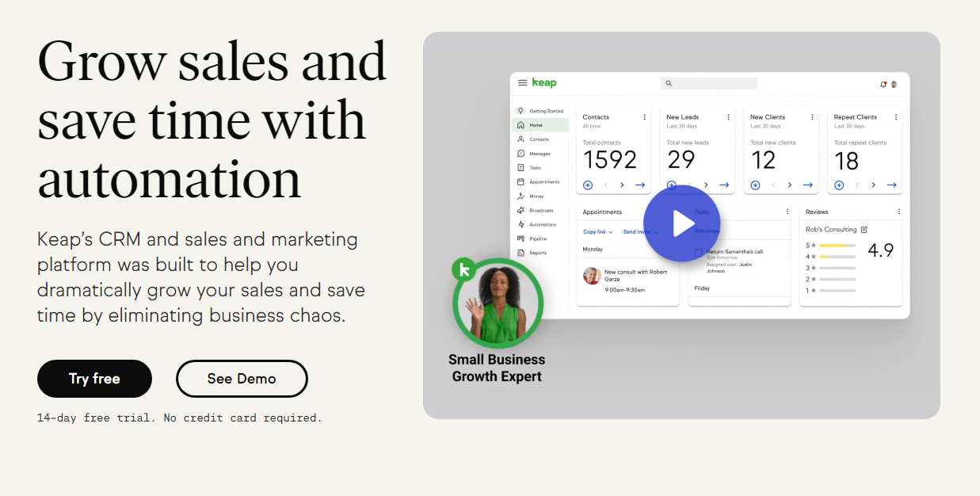980x496 pixels.
Task: Click the plus icon on Contacts card
Action: 588,185
